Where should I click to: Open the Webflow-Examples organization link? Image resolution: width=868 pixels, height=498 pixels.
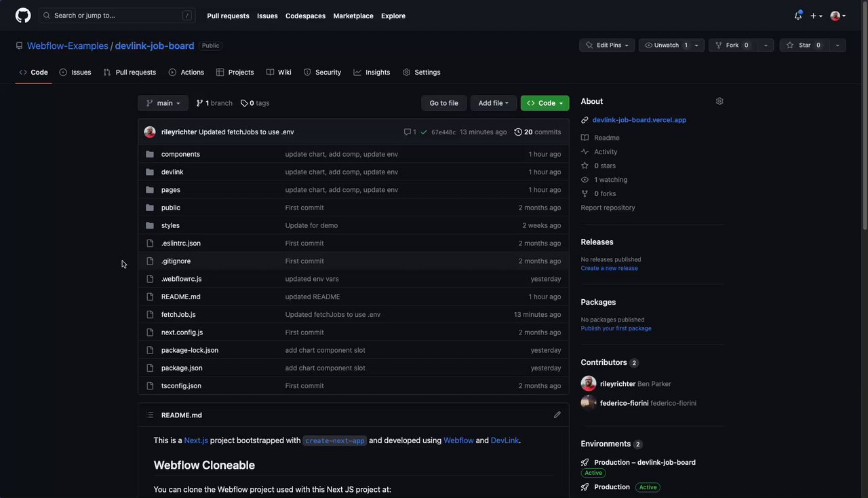point(68,45)
